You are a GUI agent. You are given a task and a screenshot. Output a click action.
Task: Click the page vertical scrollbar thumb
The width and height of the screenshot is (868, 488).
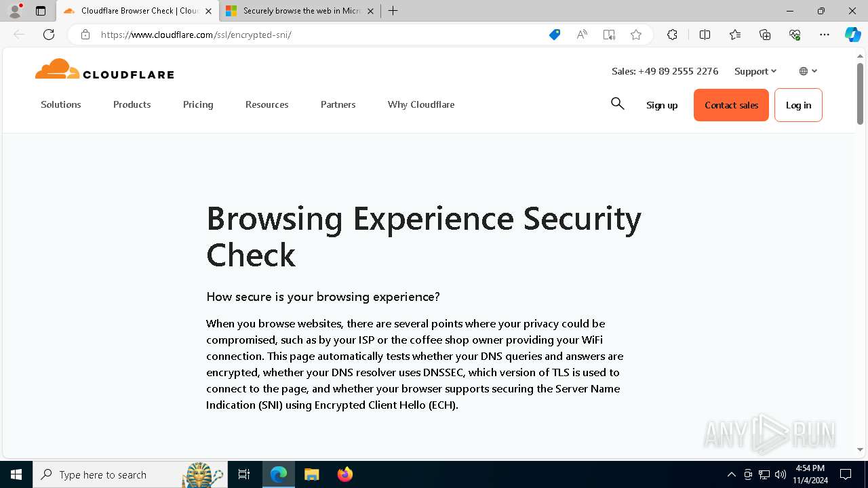[860, 94]
